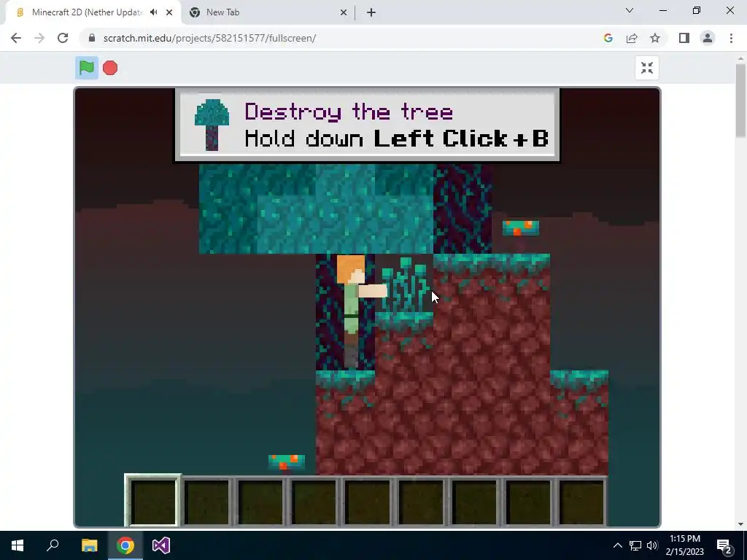Open the network status tray icon

coord(635,545)
